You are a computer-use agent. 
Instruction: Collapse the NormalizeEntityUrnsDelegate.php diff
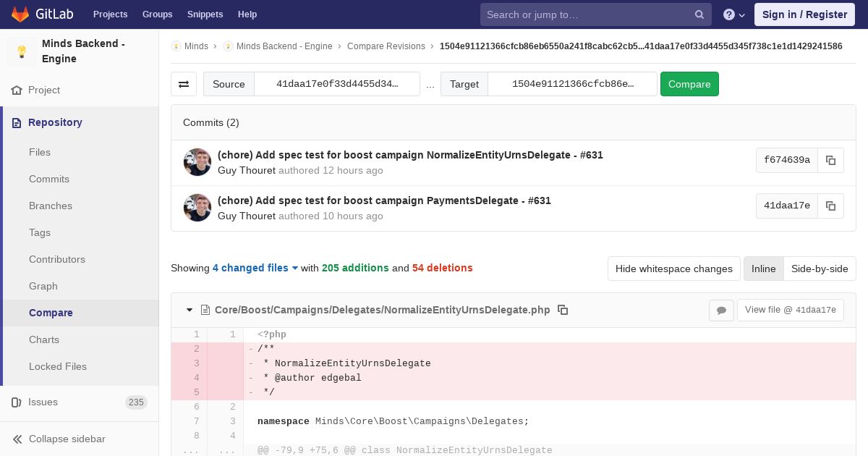[190, 310]
